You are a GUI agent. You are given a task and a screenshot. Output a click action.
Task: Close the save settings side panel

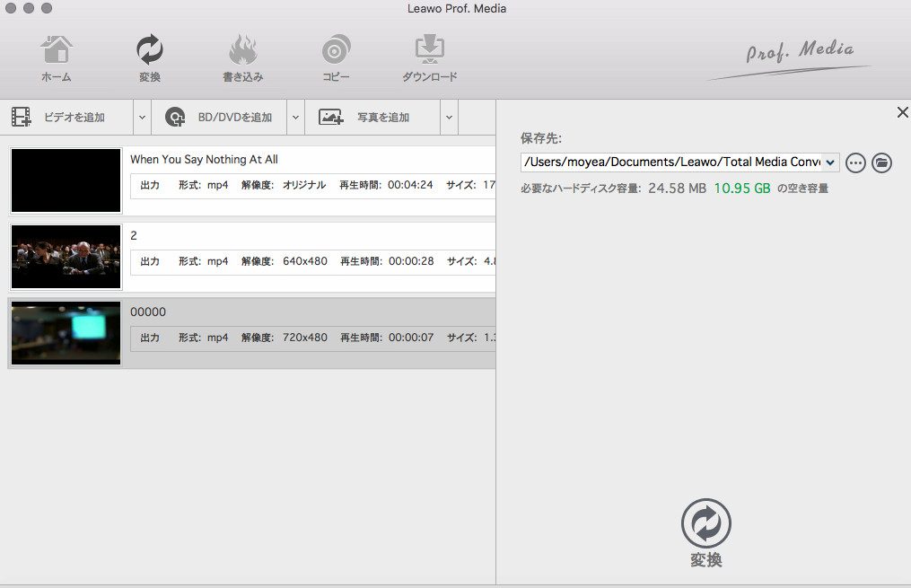tap(902, 112)
